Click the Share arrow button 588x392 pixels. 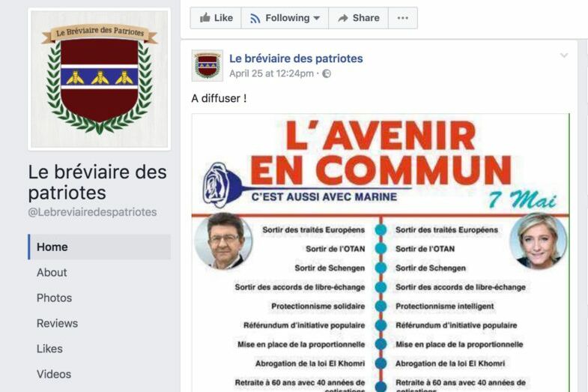coord(359,18)
